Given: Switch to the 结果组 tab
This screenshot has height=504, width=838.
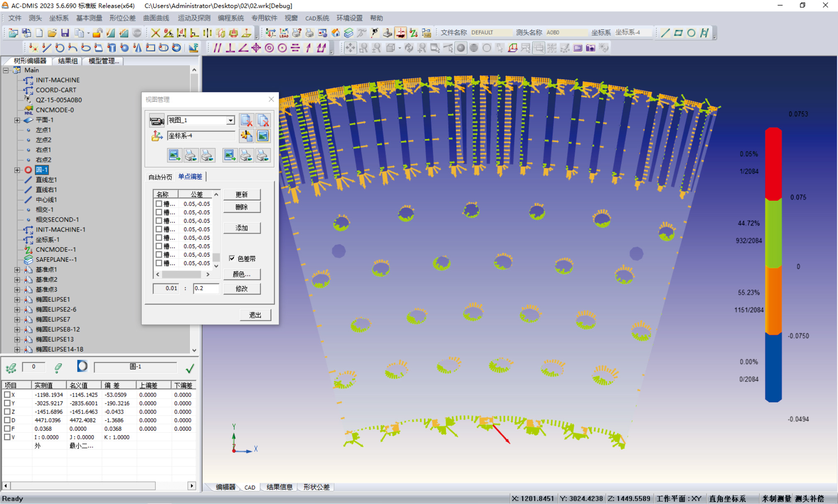Looking at the screenshot, I should click(x=68, y=61).
